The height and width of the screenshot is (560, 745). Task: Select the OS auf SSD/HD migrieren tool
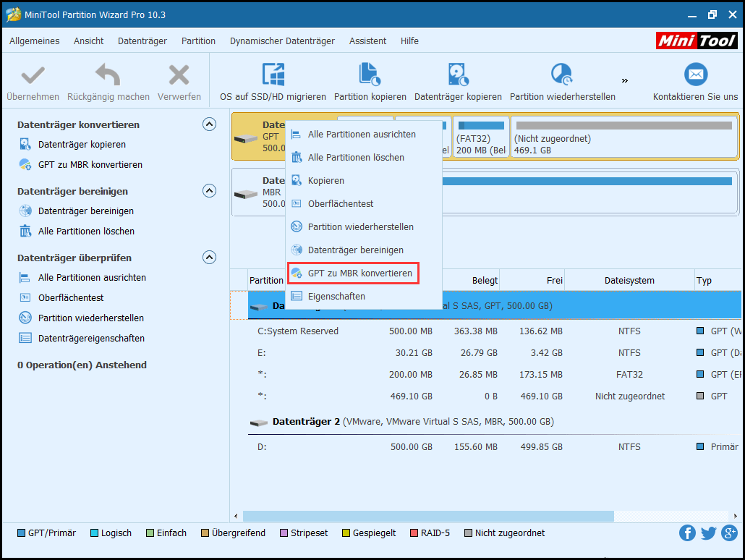[x=273, y=80]
